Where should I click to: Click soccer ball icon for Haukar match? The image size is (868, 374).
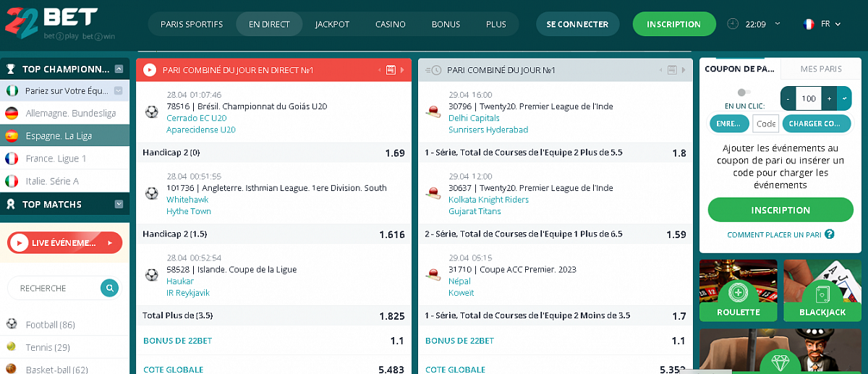click(x=152, y=275)
